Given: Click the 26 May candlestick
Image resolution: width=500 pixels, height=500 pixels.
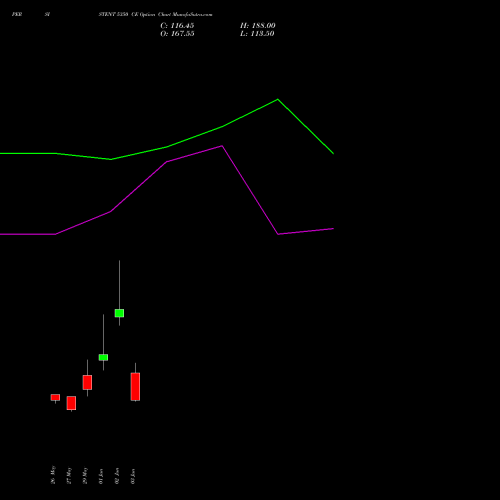Looking at the screenshot, I should click(55, 397).
